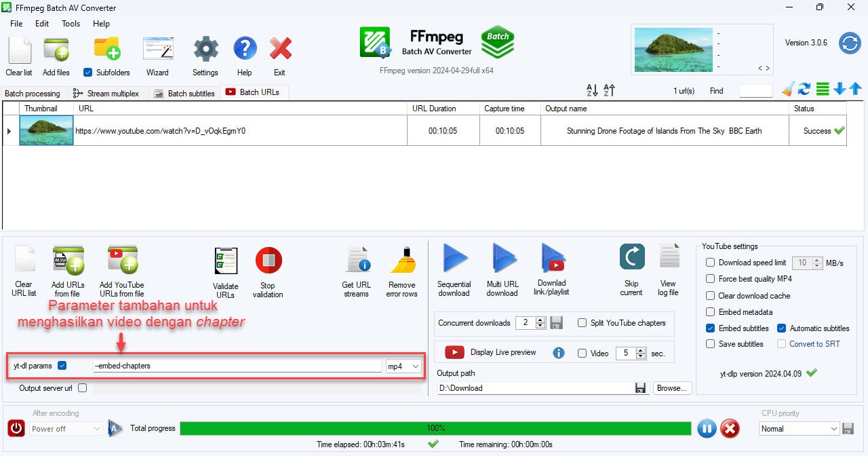Enable Video checkbox in Live preview

point(582,353)
